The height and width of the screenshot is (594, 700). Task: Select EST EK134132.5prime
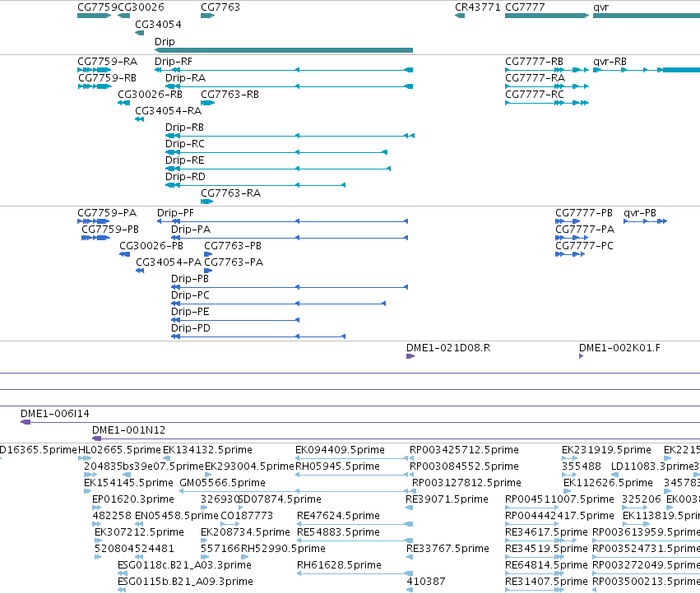(166, 458)
